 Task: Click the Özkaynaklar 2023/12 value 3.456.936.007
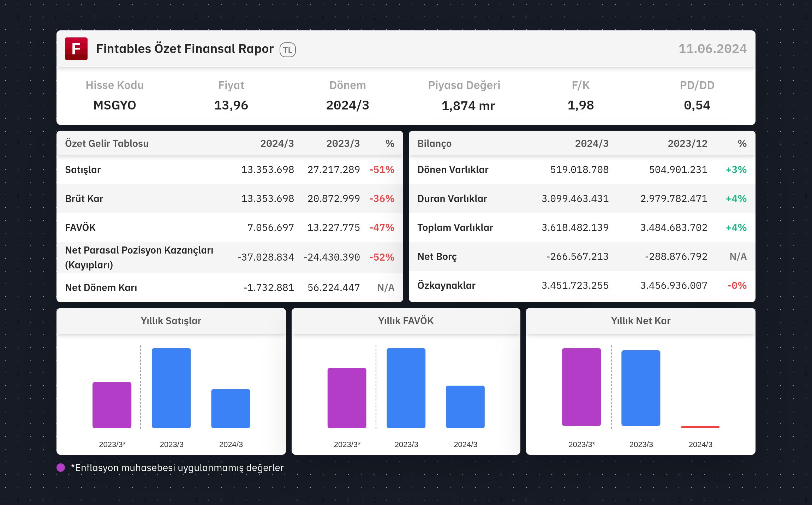[x=674, y=286]
